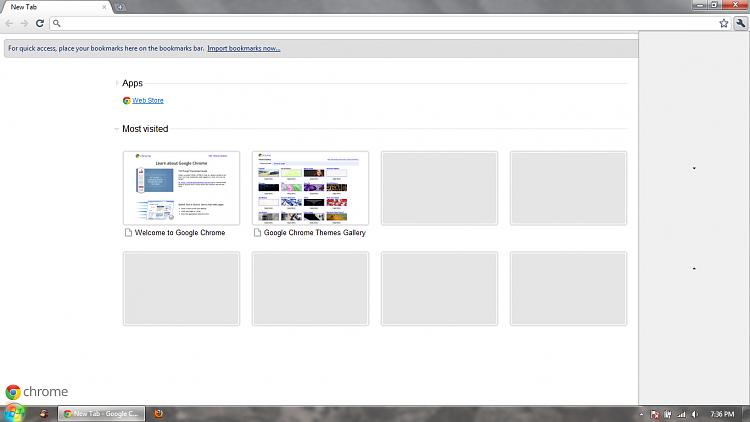The width and height of the screenshot is (750, 422).
Task: Collapse the Apps section triangle
Action: click(x=117, y=83)
